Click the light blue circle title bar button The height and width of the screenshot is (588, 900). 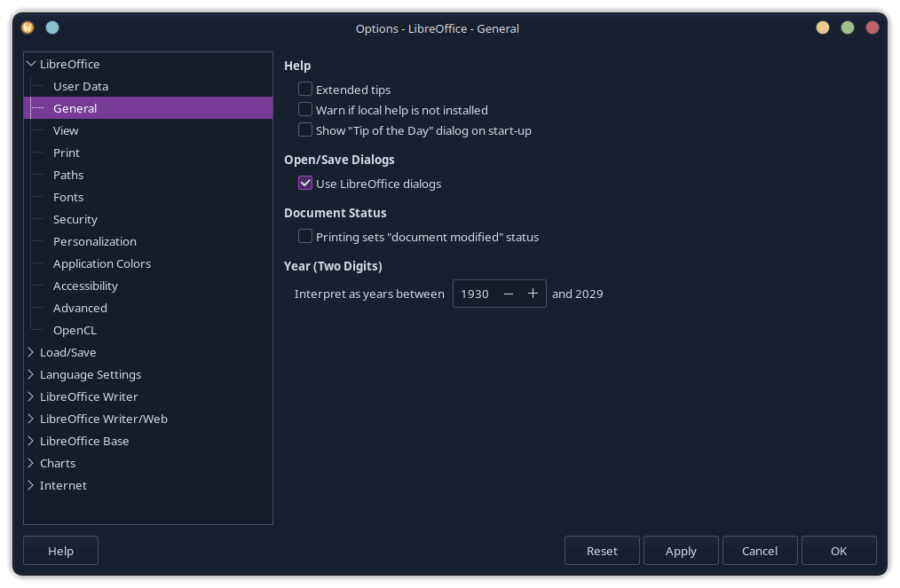pos(52,27)
